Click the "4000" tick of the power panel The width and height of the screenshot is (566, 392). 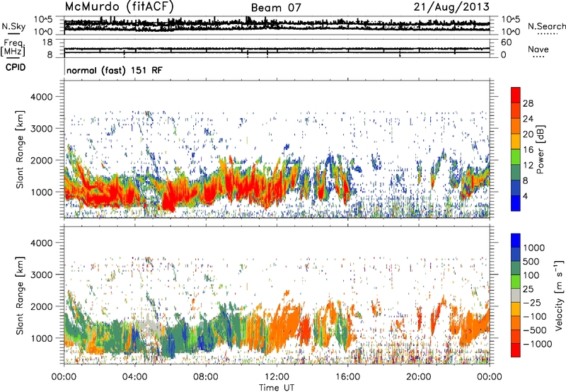41,97
